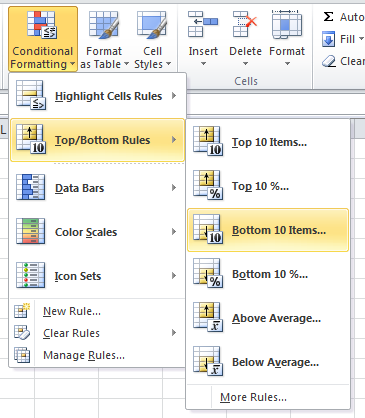
Task: Expand the Data Bars submenu
Action: [x=97, y=188]
